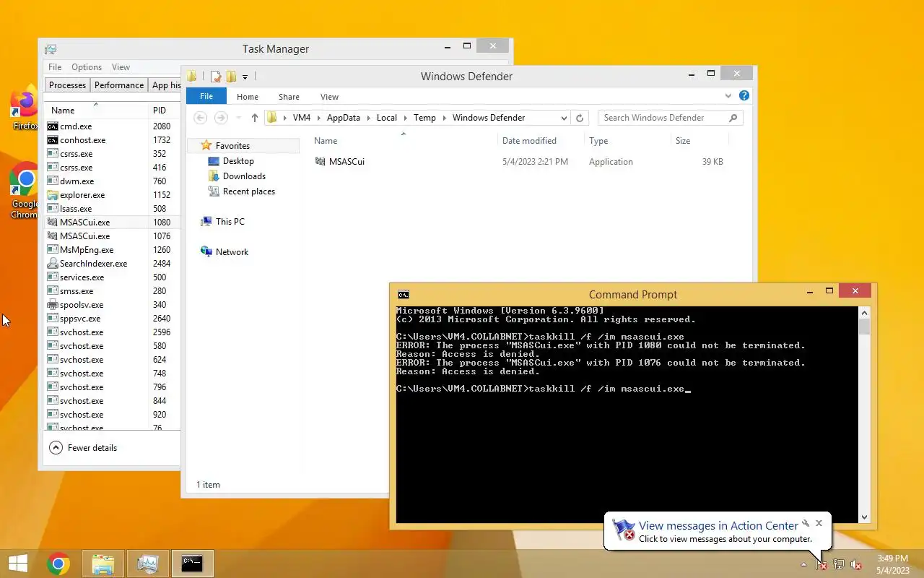The width and height of the screenshot is (924, 578).
Task: Click View messages in Action Center link
Action: click(x=718, y=526)
